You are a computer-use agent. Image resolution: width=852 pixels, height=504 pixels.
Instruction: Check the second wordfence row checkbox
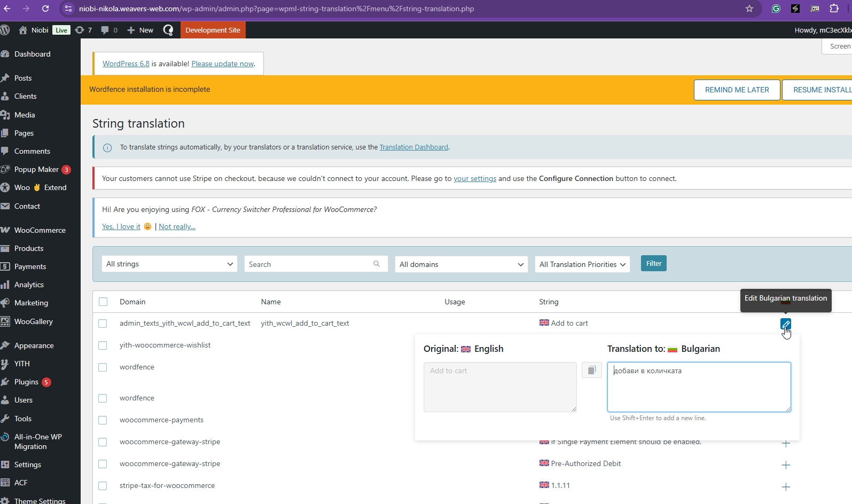(x=103, y=398)
